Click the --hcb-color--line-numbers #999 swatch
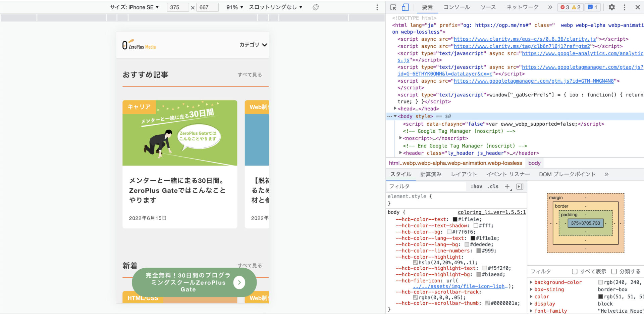644x314 pixels. 479,251
